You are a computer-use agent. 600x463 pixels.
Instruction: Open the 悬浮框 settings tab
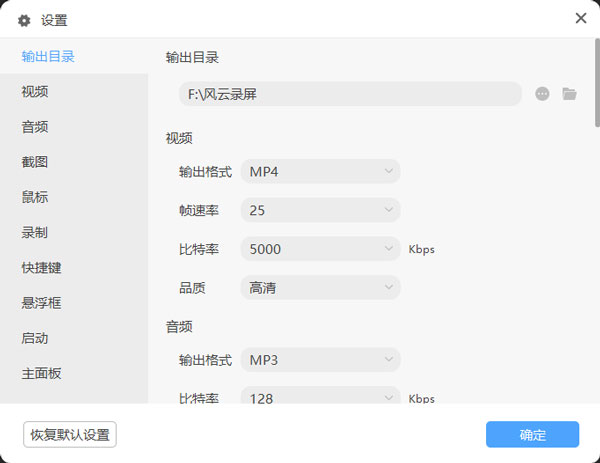pyautogui.click(x=41, y=303)
